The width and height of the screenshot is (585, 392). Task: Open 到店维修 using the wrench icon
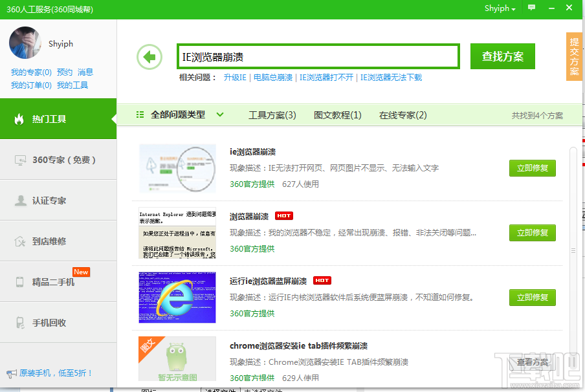point(20,241)
